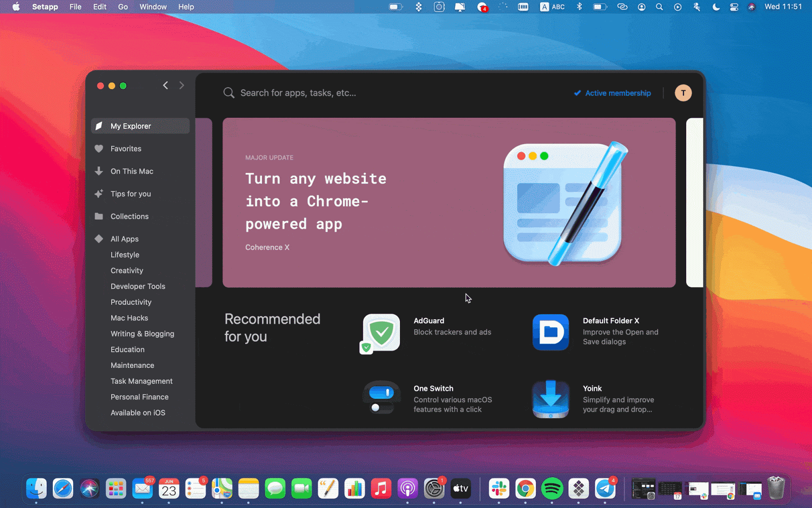This screenshot has width=812, height=508.
Task: Select the Writing & Blogging category
Action: click(143, 333)
